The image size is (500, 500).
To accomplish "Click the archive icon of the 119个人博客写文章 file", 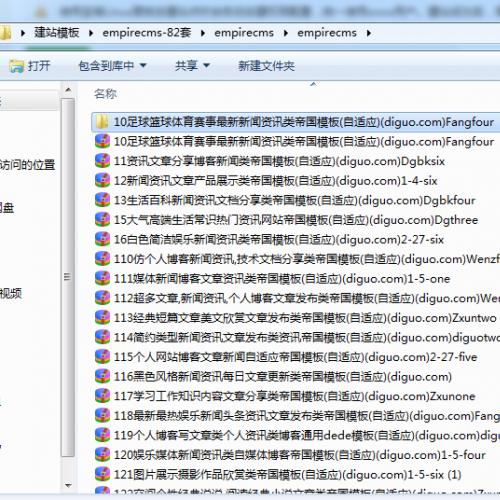I will (x=102, y=435).
